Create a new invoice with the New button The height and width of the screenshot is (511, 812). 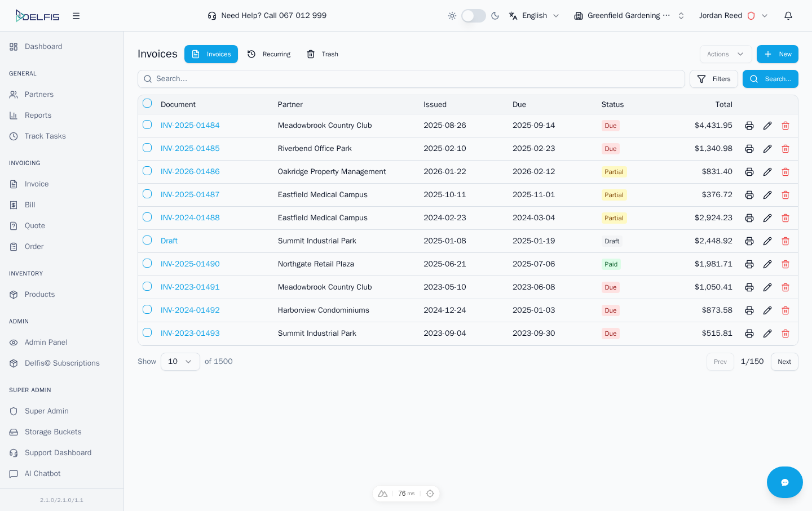pos(777,54)
